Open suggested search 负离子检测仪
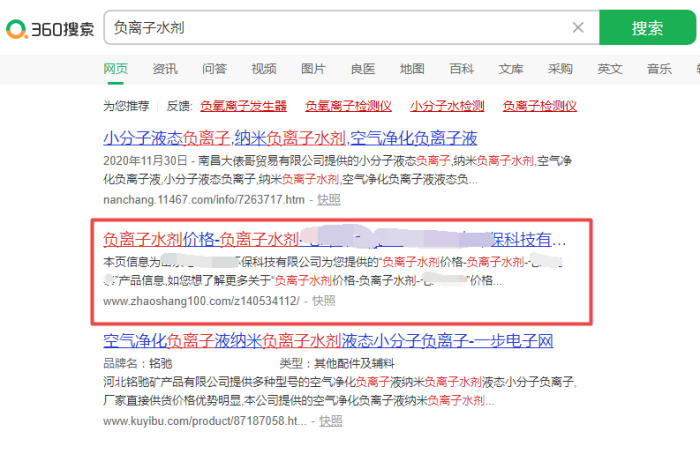 point(540,106)
